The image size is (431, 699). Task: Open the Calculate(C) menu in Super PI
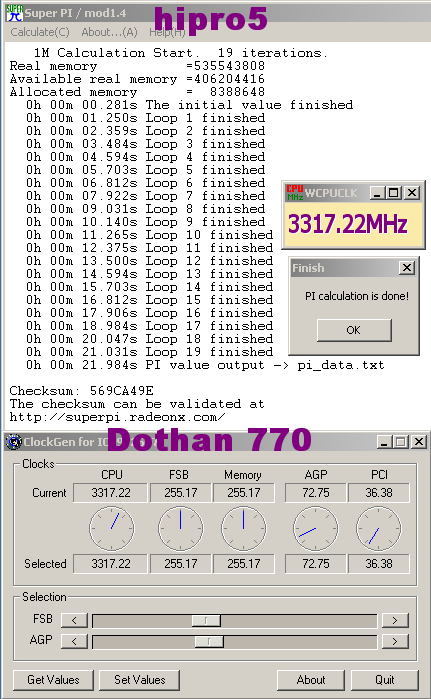coord(40,32)
